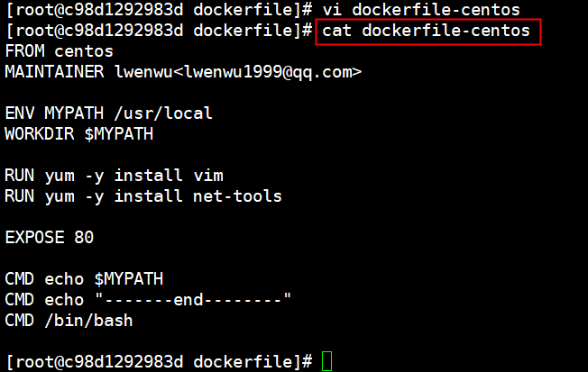Click the EXPOSE 80 line
This screenshot has height=372, width=588.
click(x=50, y=237)
